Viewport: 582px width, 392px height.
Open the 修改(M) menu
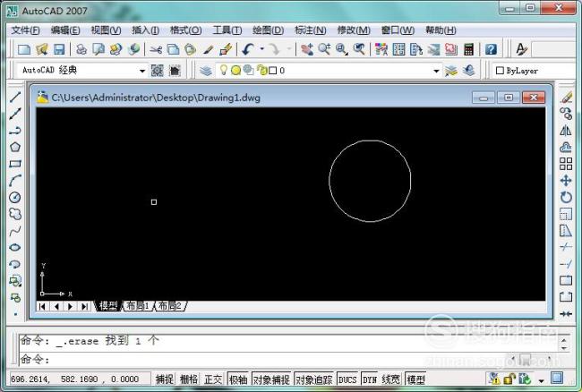[x=354, y=30]
